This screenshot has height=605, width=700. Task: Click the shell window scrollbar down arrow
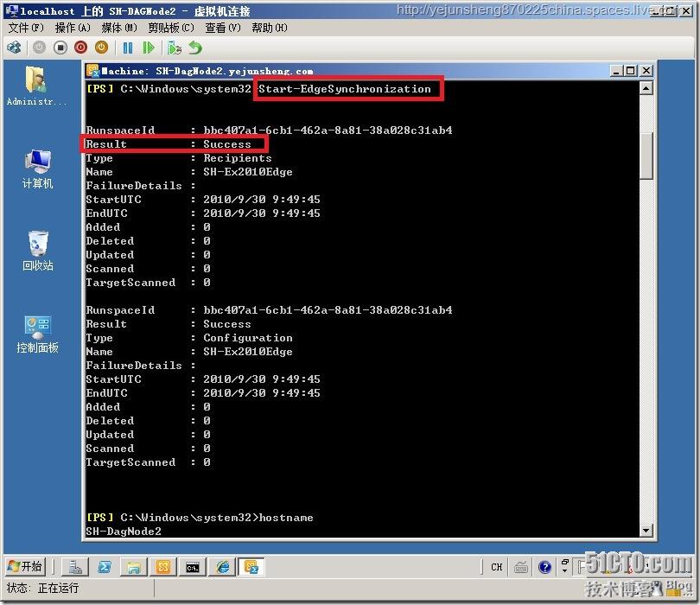646,530
